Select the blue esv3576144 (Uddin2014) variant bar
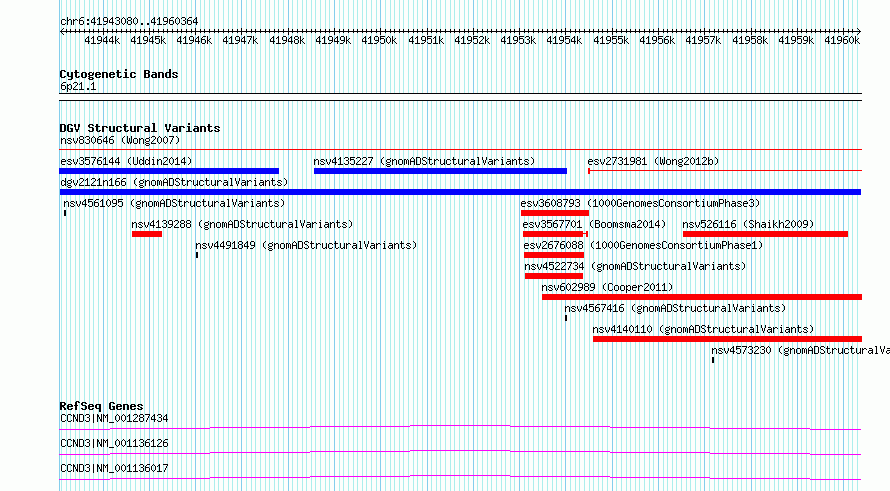Viewport: 890px width, 491px height. [x=169, y=171]
